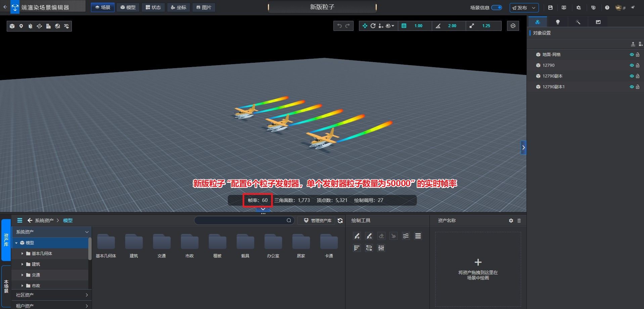Undo the last action
The width and height of the screenshot is (644, 309).
click(x=339, y=26)
